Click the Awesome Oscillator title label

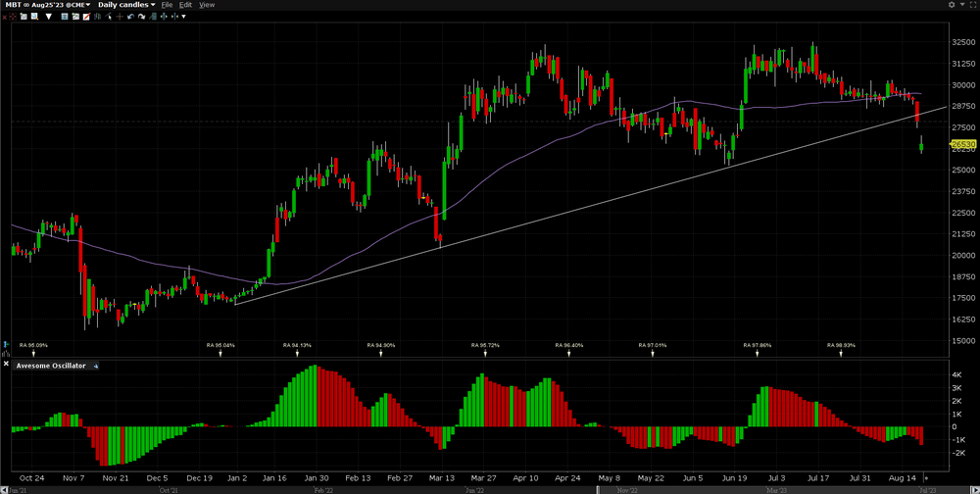tap(51, 366)
